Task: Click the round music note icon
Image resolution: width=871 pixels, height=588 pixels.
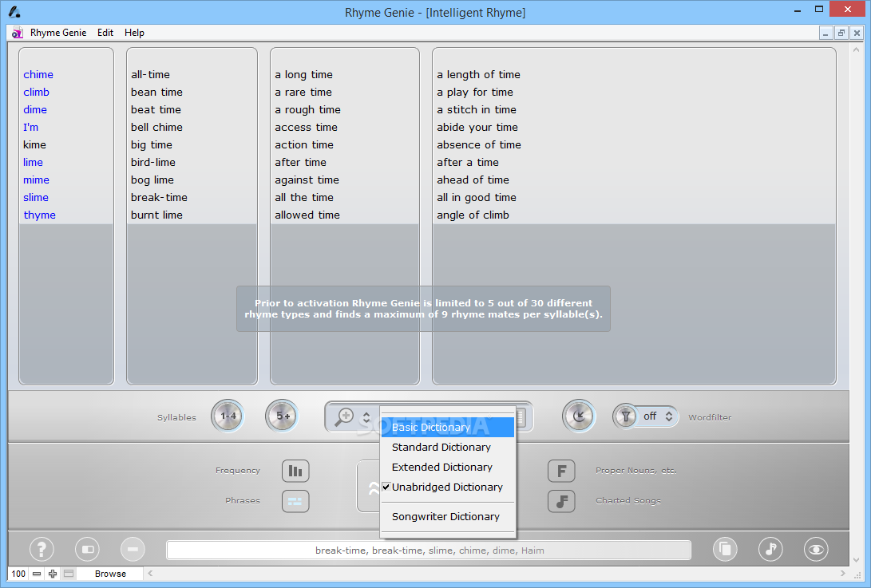Action: pos(770,550)
